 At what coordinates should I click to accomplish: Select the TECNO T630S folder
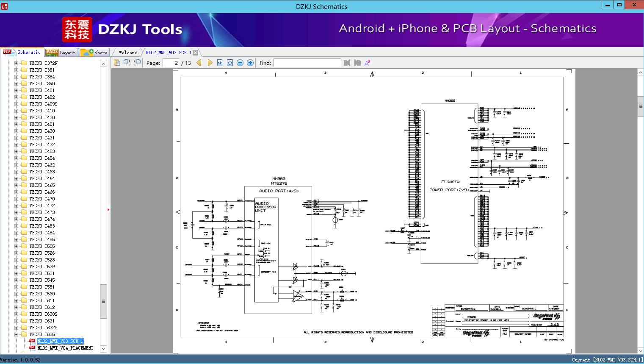(43, 314)
